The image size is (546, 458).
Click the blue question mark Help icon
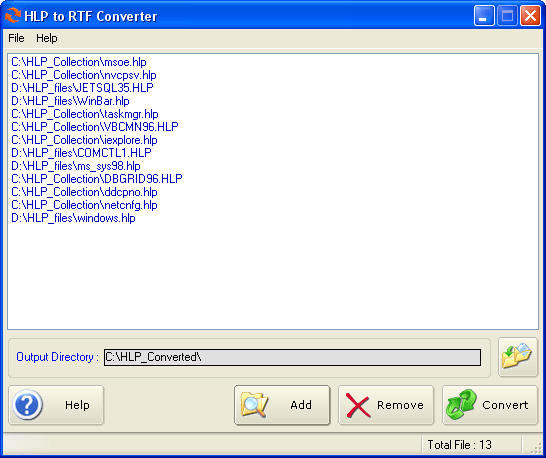(27, 405)
